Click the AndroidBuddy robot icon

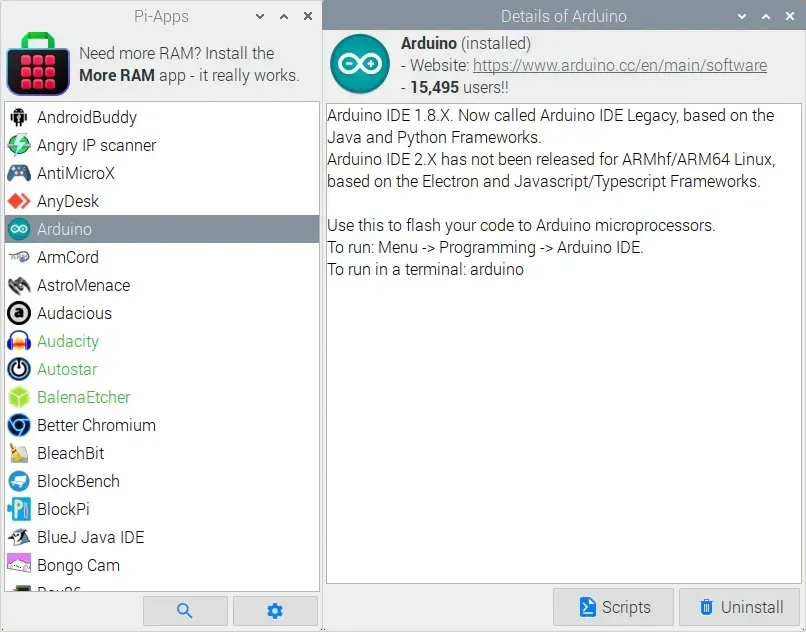coord(19,117)
